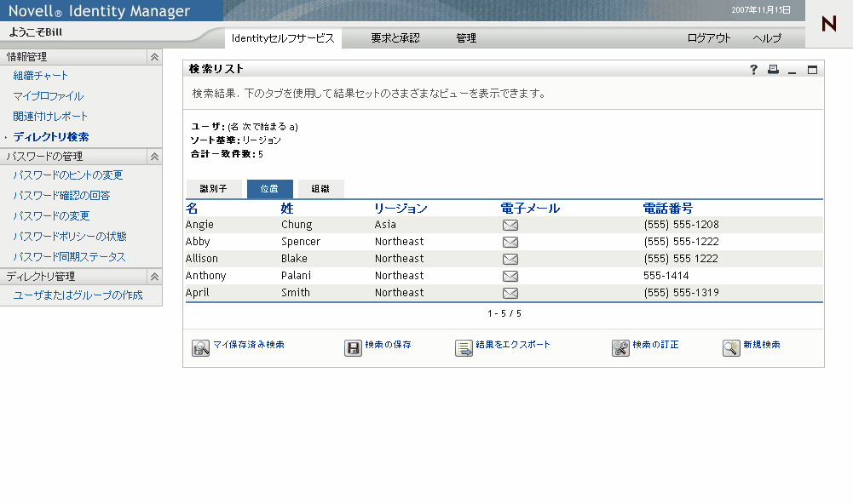Open パスワードのヒントの変更

(68, 175)
